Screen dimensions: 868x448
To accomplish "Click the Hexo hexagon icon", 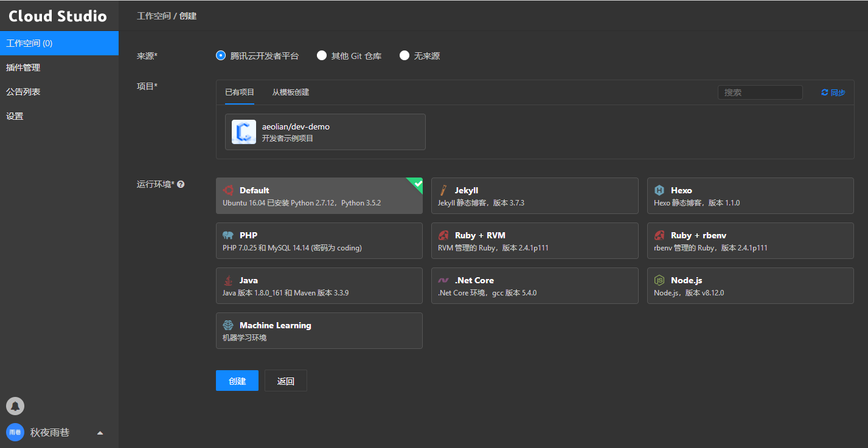I will [x=659, y=190].
